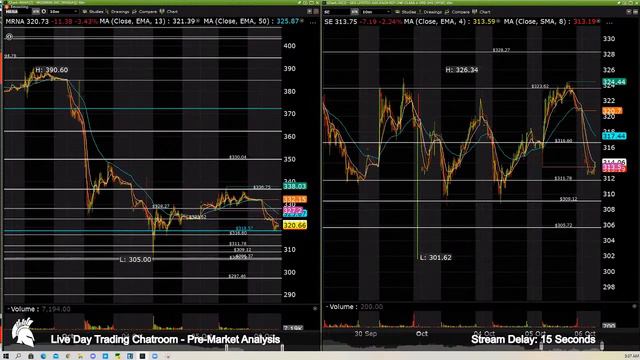640x360 pixels.
Task: Open the more options ellipsis in MRNA header
Action: [x=313, y=22]
